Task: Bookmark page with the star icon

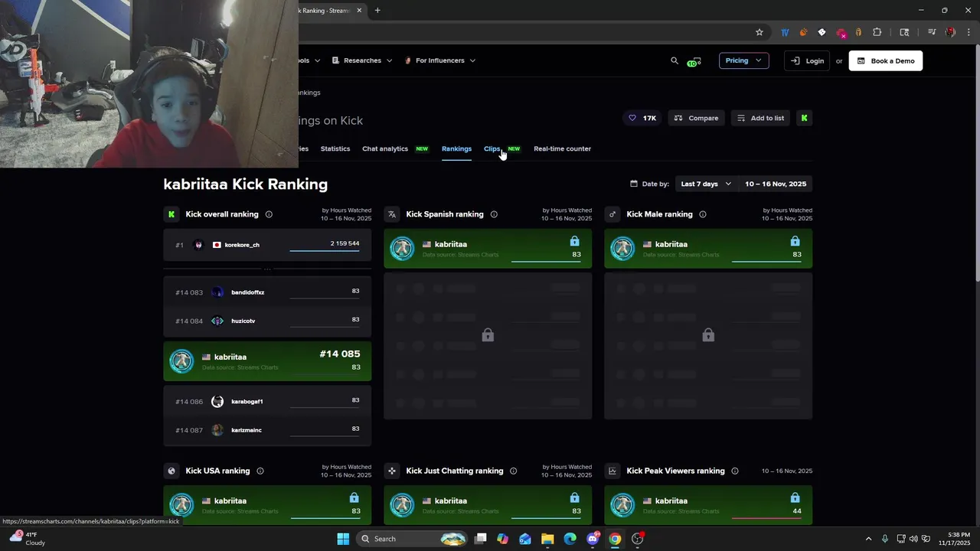Action: point(759,32)
